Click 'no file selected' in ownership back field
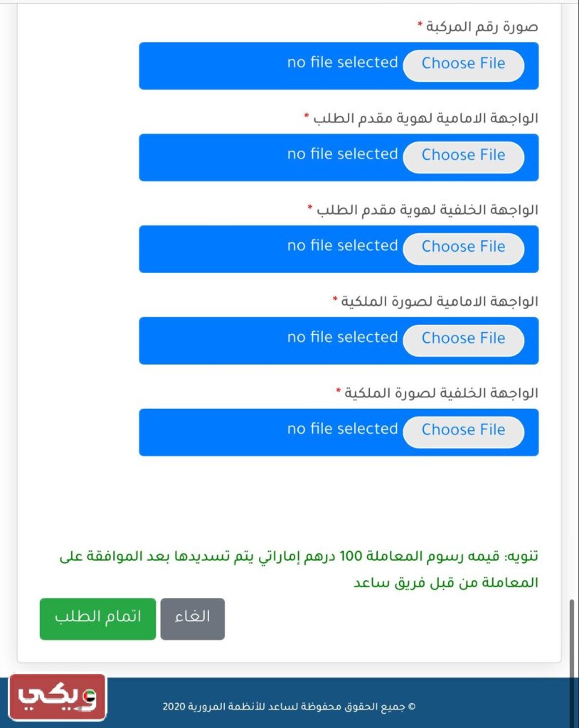The height and width of the screenshot is (728, 579). tap(342, 430)
